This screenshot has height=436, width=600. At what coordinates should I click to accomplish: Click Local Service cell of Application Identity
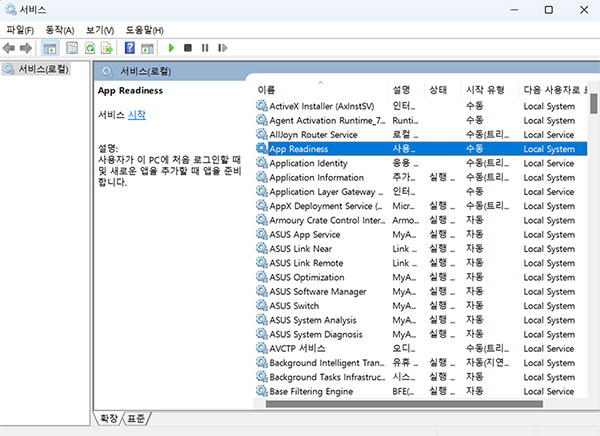(549, 163)
